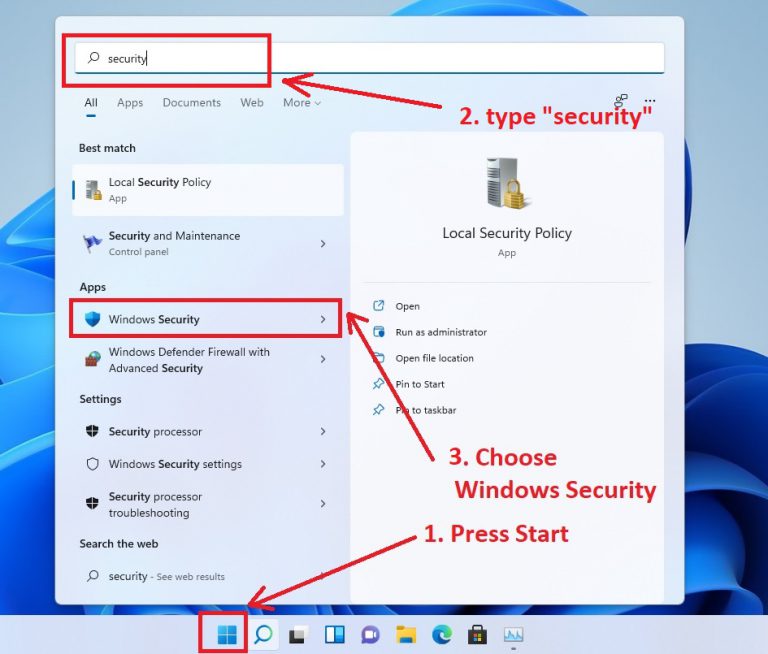Click the Windows Start button

tap(228, 635)
